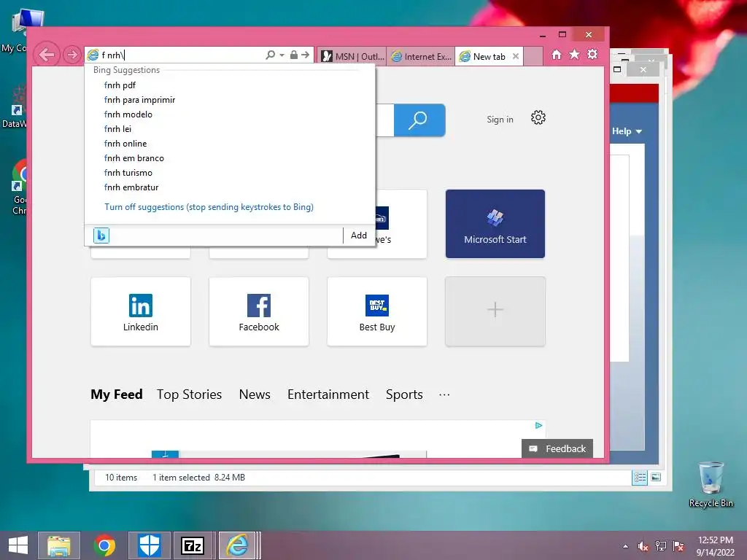Click the security lock icon in address bar
This screenshot has height=560, width=747.
tap(294, 55)
